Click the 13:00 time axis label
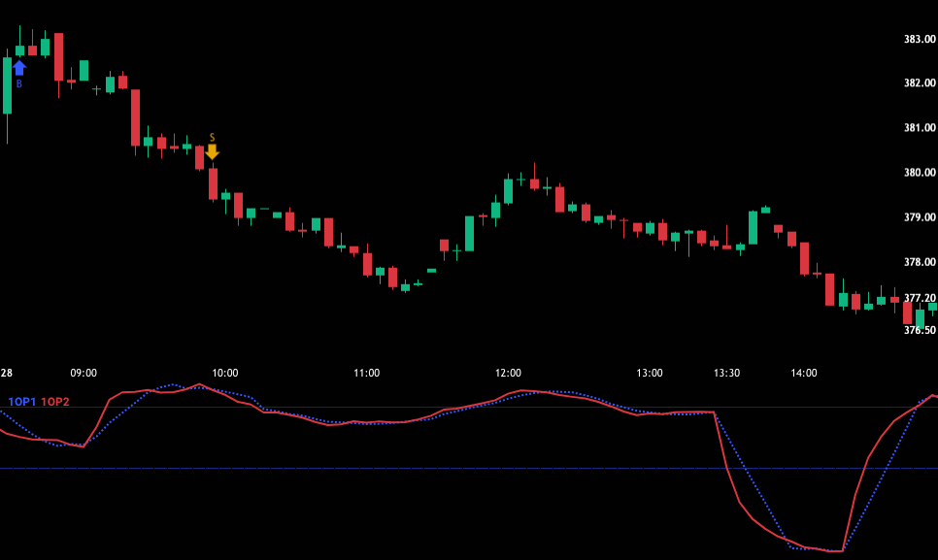The width and height of the screenshot is (938, 560). coord(649,373)
